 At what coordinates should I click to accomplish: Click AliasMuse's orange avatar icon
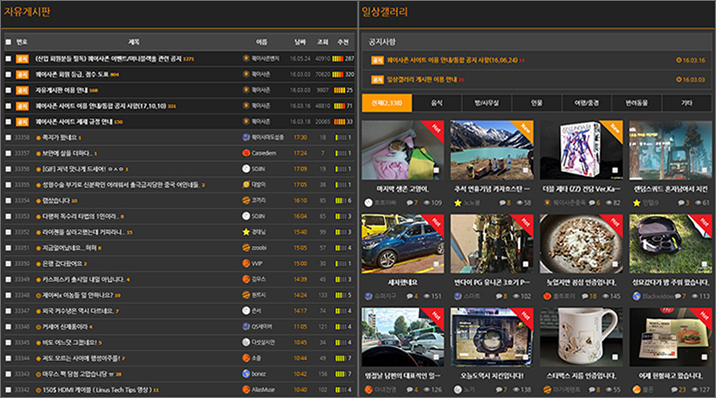246,390
